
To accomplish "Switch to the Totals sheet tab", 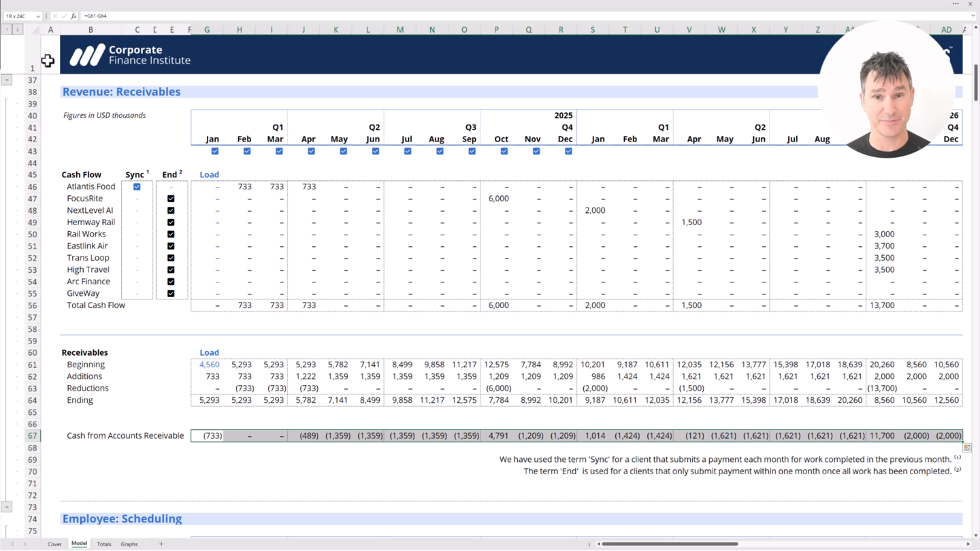I will [104, 544].
